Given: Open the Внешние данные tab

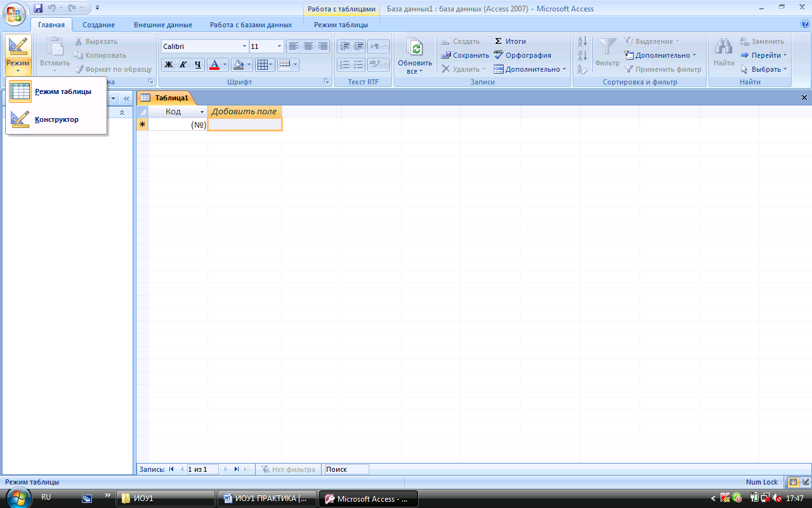Looking at the screenshot, I should click(x=163, y=25).
